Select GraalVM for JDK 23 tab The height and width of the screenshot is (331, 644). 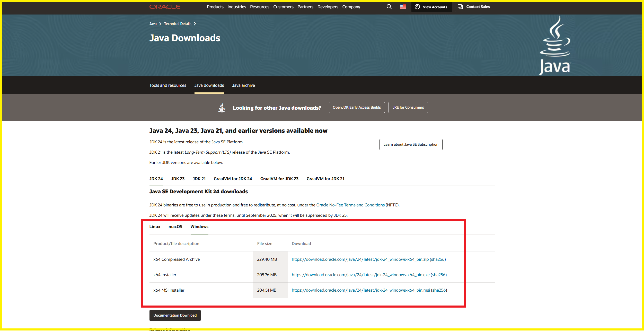279,179
